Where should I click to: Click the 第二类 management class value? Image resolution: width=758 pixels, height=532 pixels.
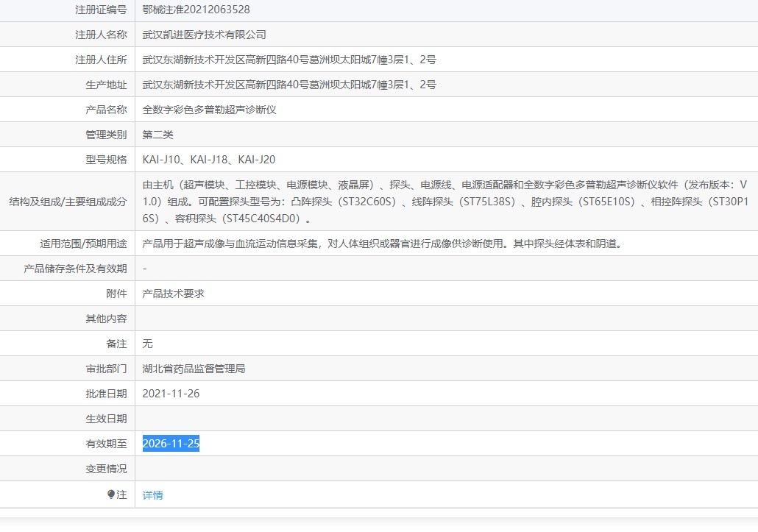coord(157,135)
